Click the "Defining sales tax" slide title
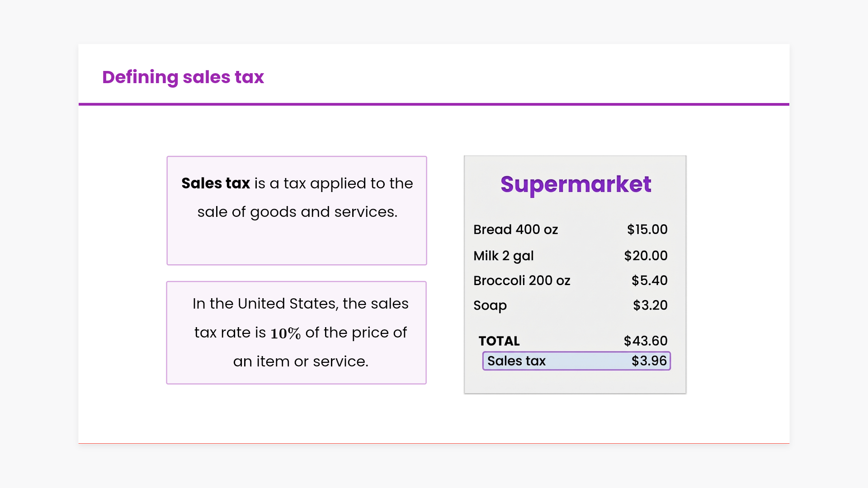Viewport: 868px width, 488px height. (183, 77)
